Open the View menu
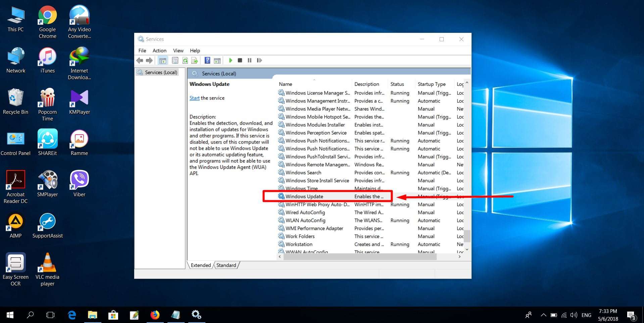Image resolution: width=644 pixels, height=323 pixels. click(178, 51)
